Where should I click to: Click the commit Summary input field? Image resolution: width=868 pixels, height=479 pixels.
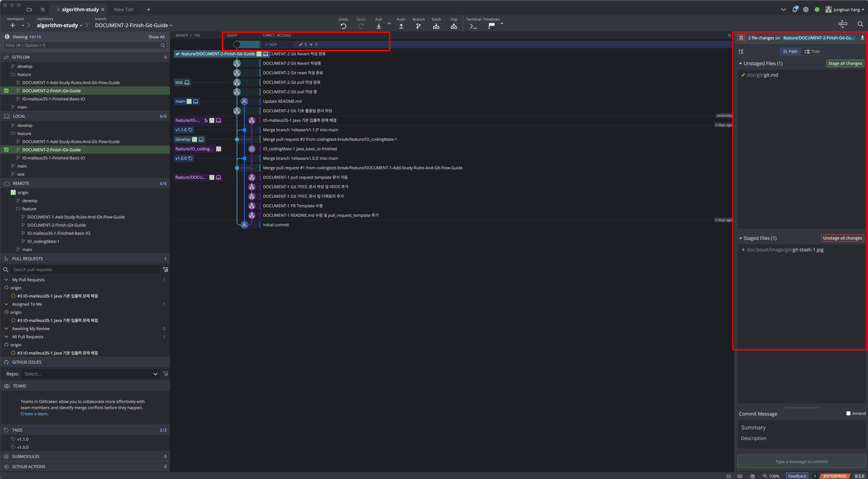point(801,427)
